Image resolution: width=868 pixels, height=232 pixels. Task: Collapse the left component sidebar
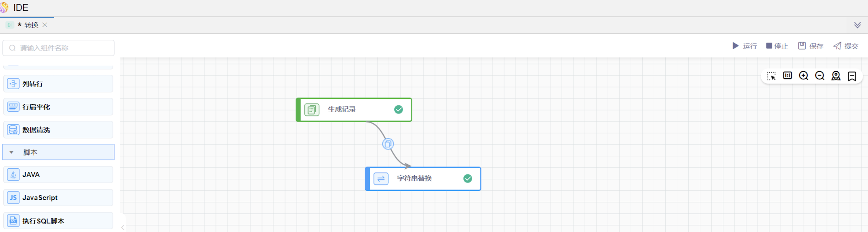pos(123,228)
